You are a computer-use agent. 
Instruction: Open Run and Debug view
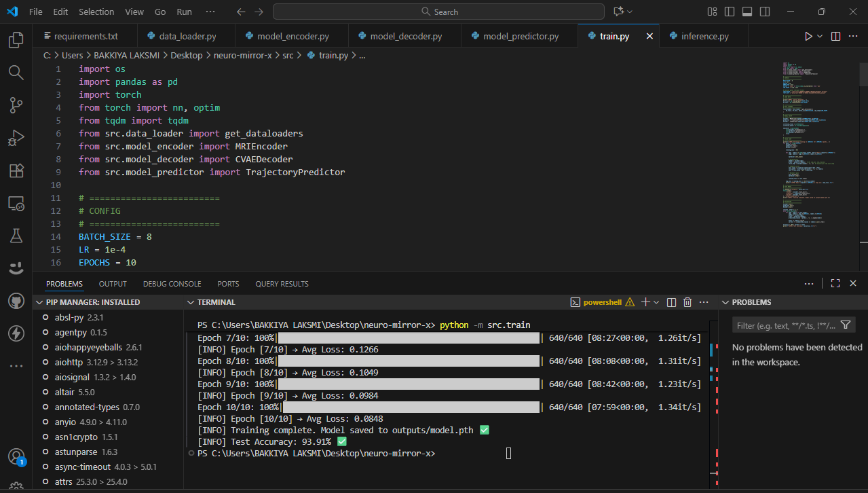coord(16,138)
